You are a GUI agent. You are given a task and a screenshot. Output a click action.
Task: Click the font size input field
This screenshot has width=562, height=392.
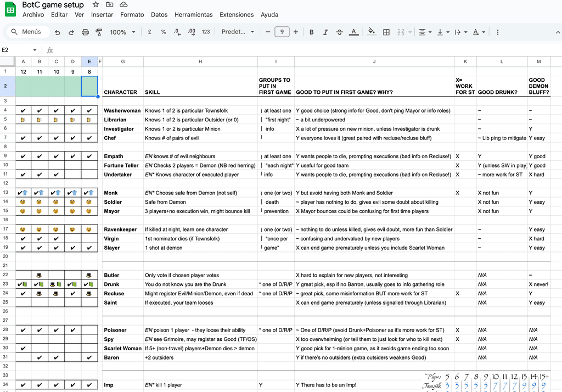[282, 32]
